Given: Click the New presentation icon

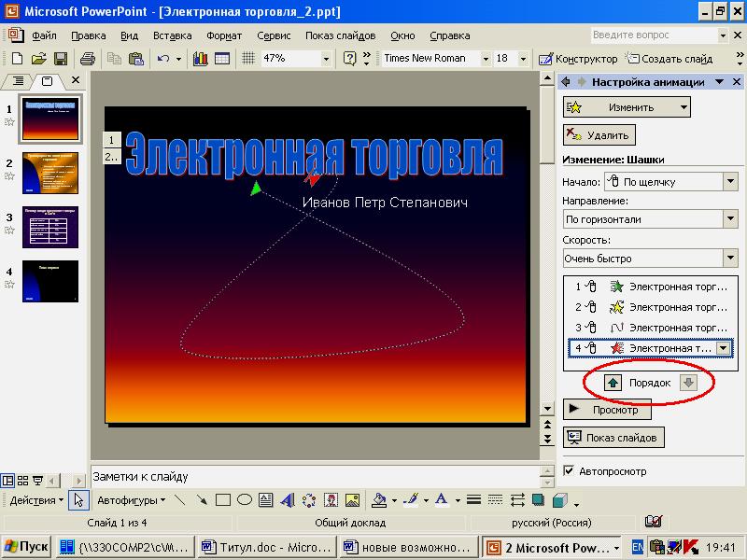Looking at the screenshot, I should click(17, 59).
